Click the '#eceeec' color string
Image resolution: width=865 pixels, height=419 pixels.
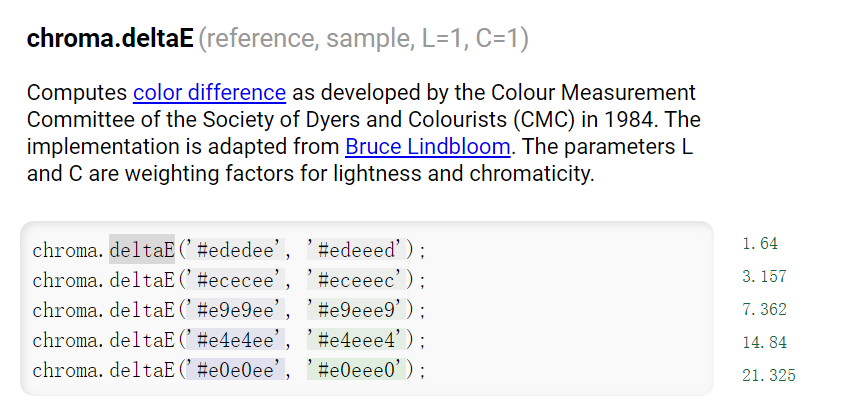[357, 280]
